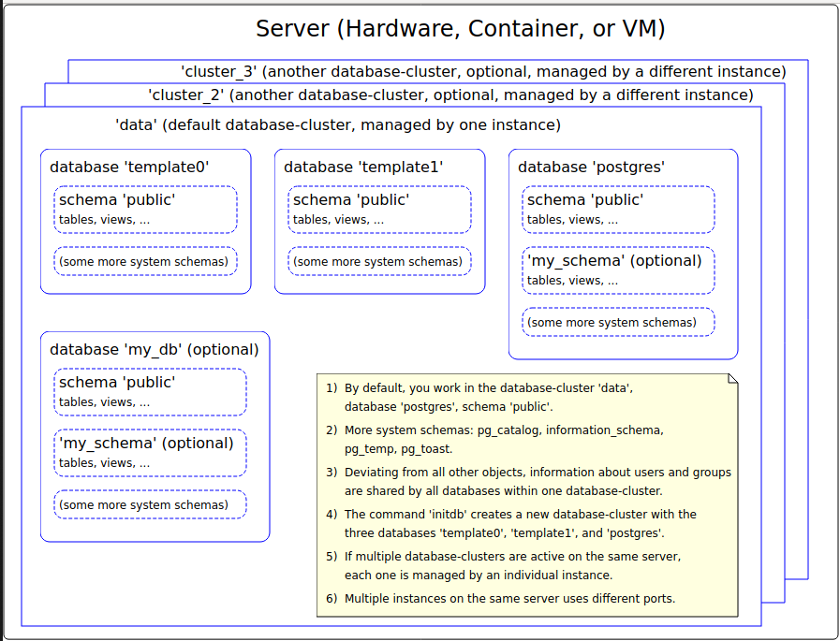Select the database 'my_db' (optional) heading

tap(155, 349)
